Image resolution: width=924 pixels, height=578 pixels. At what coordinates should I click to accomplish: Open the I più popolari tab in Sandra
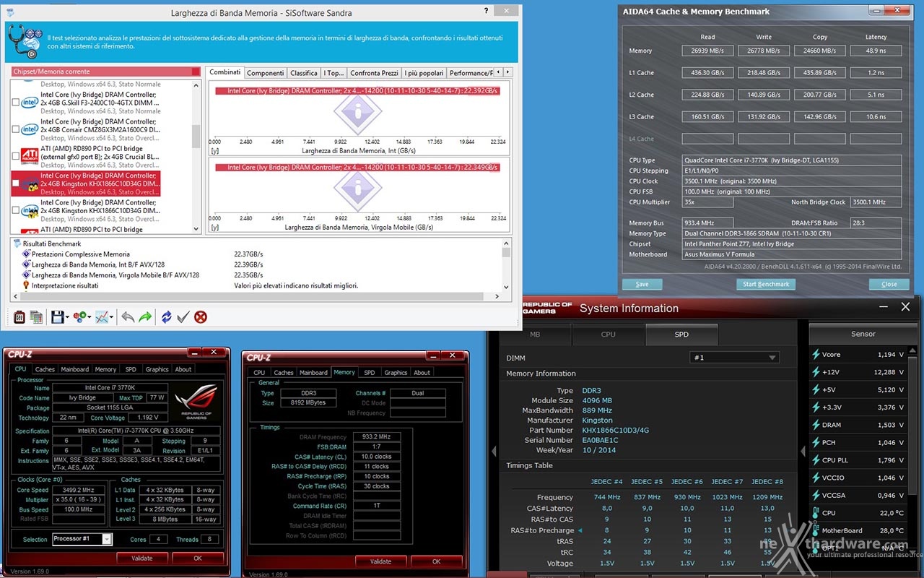pyautogui.click(x=424, y=73)
